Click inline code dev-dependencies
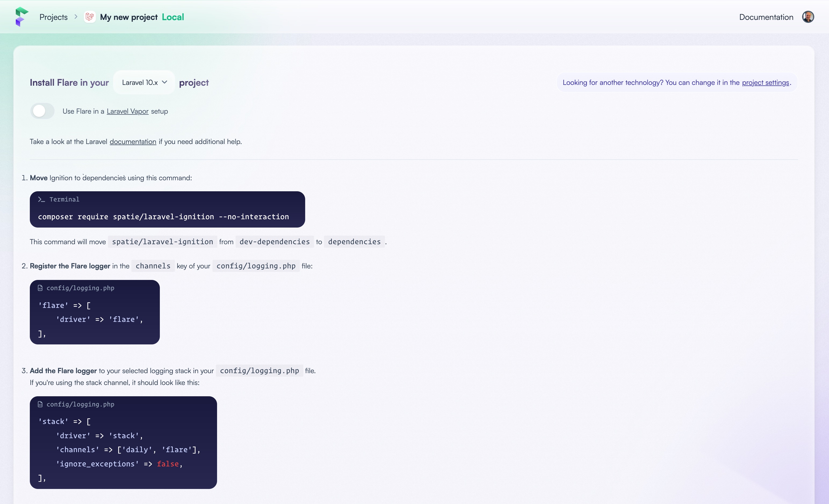The height and width of the screenshot is (504, 829). tap(275, 242)
